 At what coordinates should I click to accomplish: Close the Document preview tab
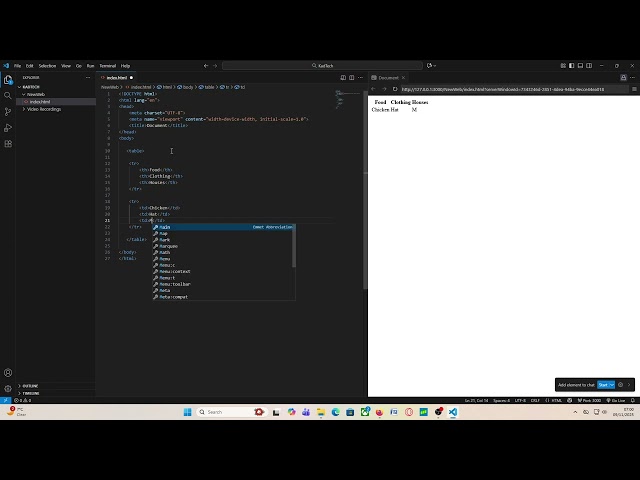pos(403,78)
